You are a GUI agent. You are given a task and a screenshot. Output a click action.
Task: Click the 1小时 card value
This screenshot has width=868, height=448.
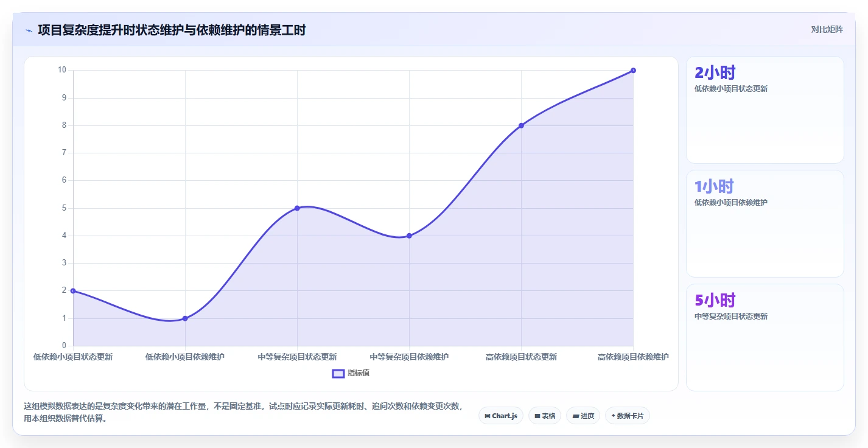(714, 187)
